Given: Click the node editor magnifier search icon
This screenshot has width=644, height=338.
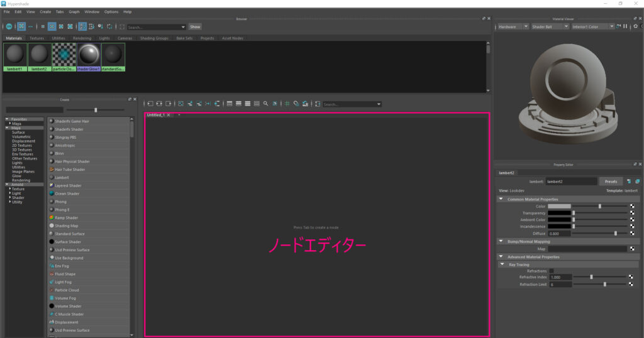Looking at the screenshot, I should pos(266,104).
